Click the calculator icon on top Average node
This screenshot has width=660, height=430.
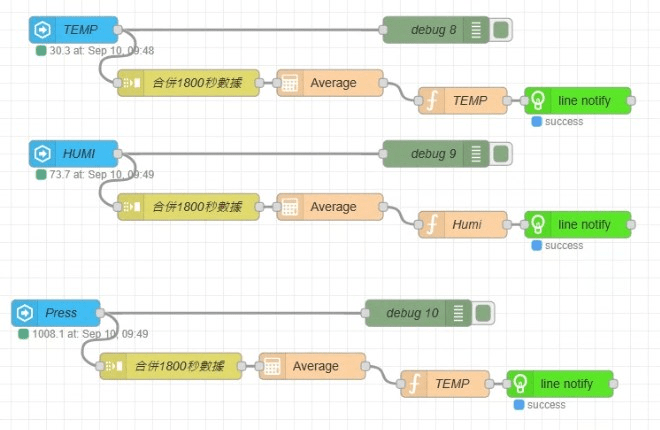290,83
